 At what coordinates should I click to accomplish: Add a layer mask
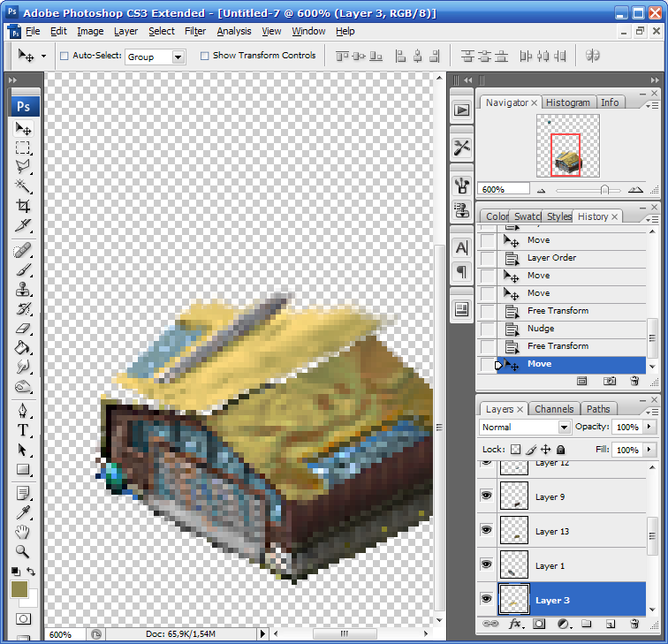[539, 624]
